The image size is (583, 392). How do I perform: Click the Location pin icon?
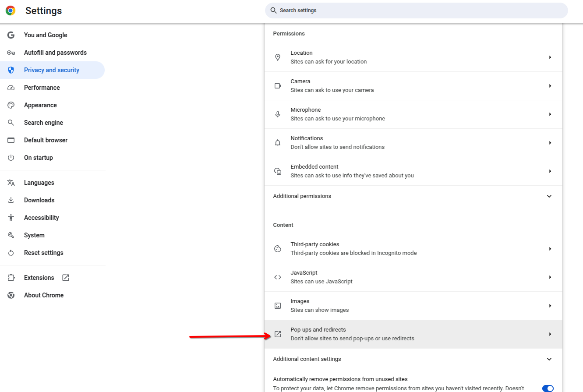point(278,57)
